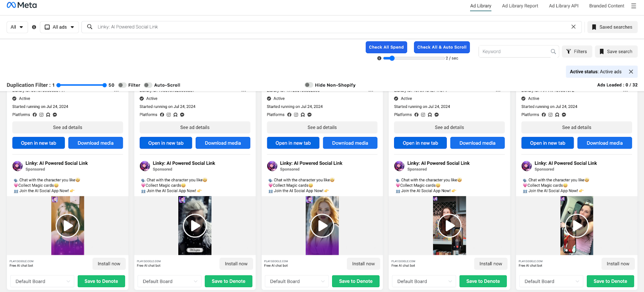
Task: Click See ad details on first ad
Action: (x=68, y=127)
